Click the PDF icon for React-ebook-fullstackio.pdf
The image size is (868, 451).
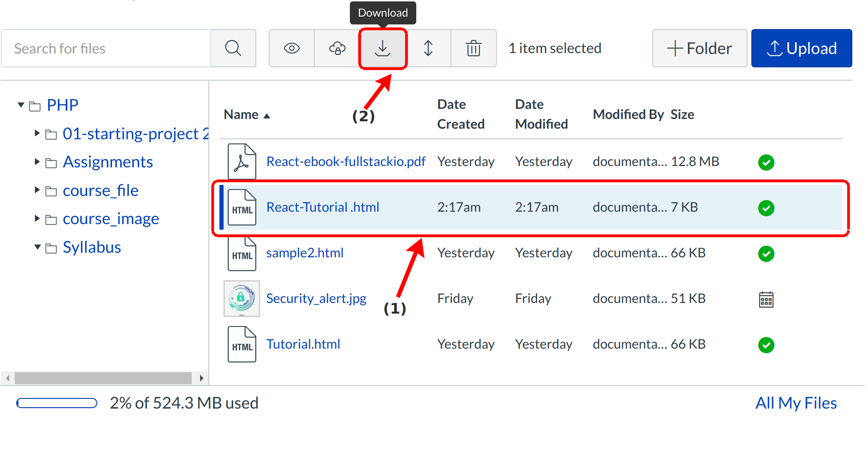click(x=242, y=162)
